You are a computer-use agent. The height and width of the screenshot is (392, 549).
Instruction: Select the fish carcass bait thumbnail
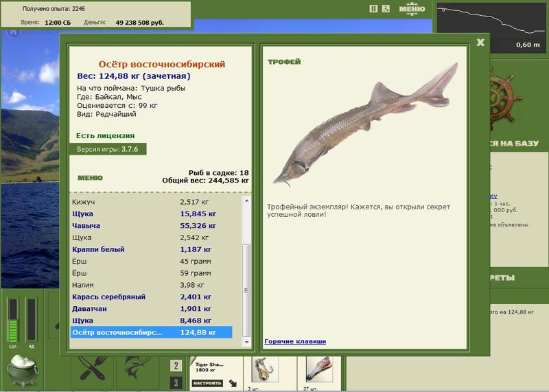319,369
